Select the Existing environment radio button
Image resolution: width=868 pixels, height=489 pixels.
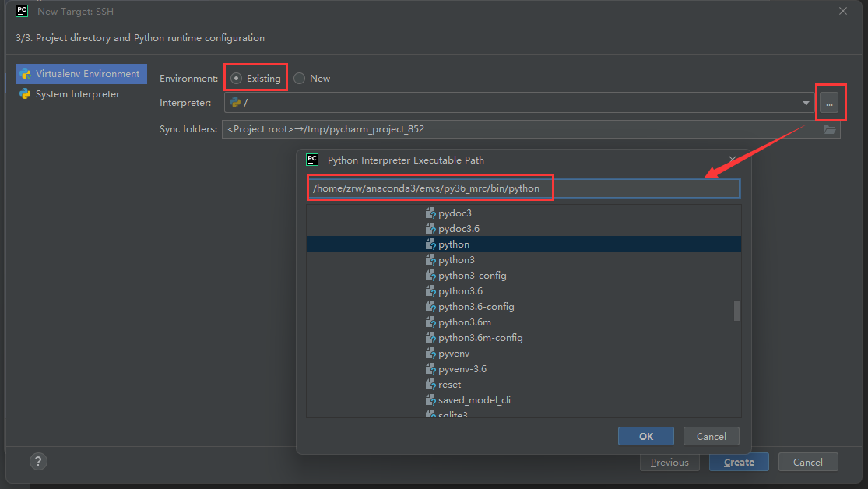pos(237,79)
